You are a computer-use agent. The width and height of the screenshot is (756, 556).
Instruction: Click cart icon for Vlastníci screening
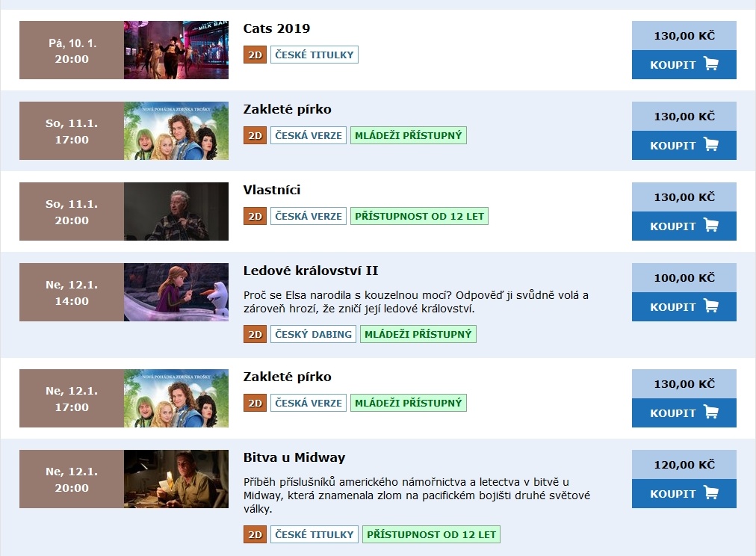pyautogui.click(x=710, y=225)
